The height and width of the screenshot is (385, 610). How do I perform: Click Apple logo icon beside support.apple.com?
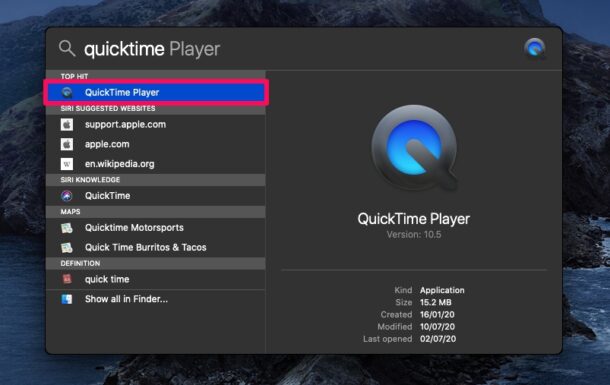tap(67, 124)
